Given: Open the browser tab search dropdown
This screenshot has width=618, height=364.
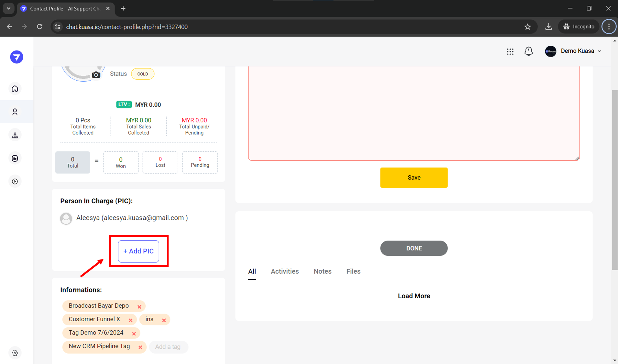Looking at the screenshot, I should (9, 8).
